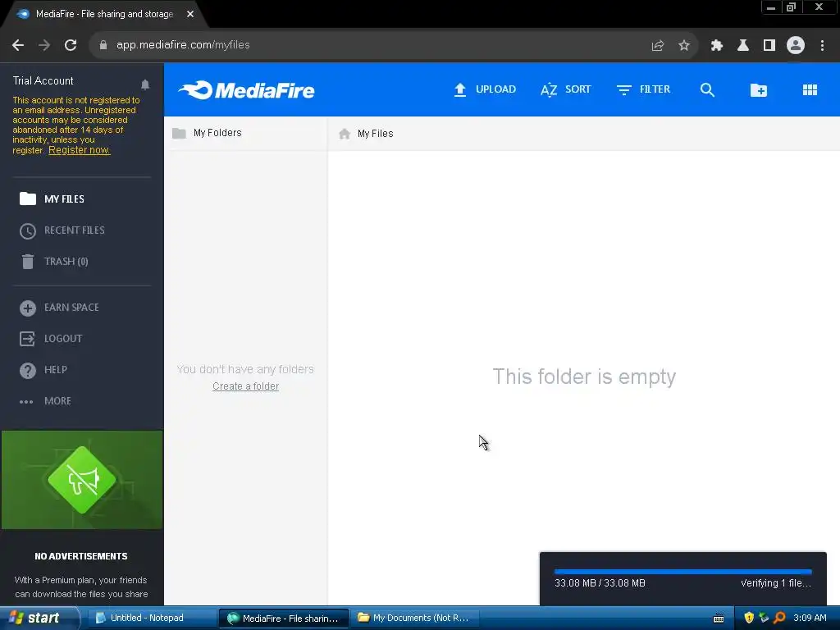Image resolution: width=840 pixels, height=630 pixels.
Task: Click the 33.08 MB upload size text
Action: click(x=600, y=583)
